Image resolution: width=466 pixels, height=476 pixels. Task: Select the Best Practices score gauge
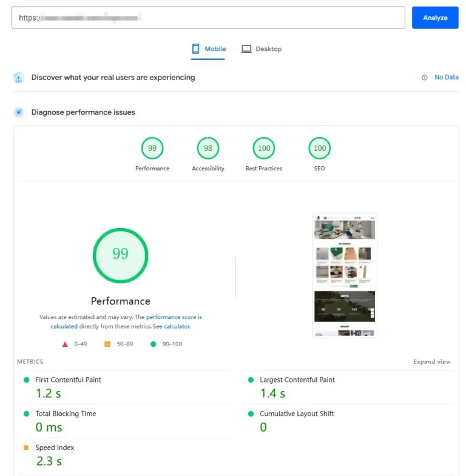pyautogui.click(x=264, y=149)
